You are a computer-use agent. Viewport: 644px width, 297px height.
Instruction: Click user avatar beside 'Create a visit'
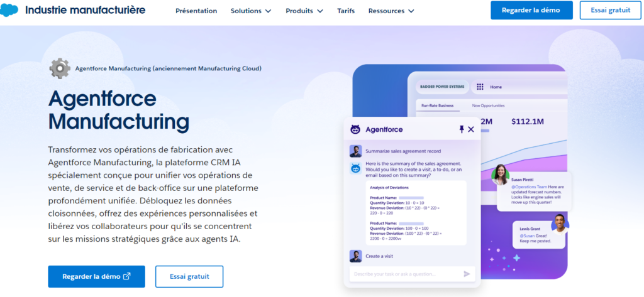355,256
